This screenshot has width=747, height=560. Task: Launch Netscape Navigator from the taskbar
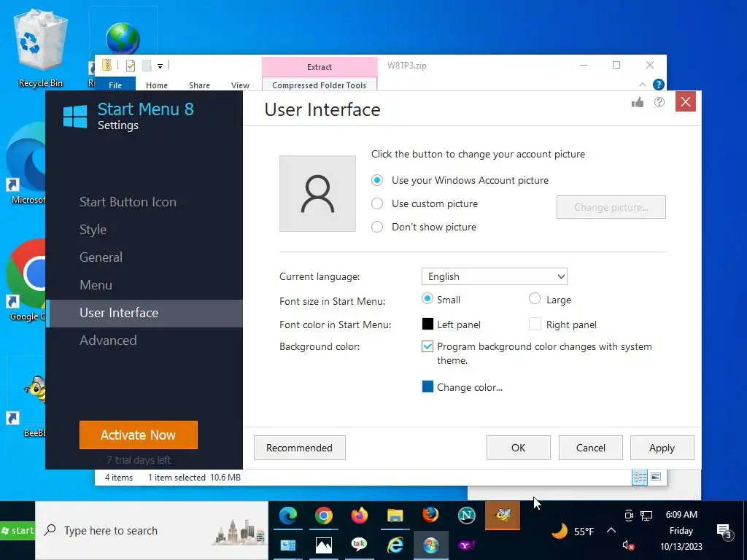(466, 516)
